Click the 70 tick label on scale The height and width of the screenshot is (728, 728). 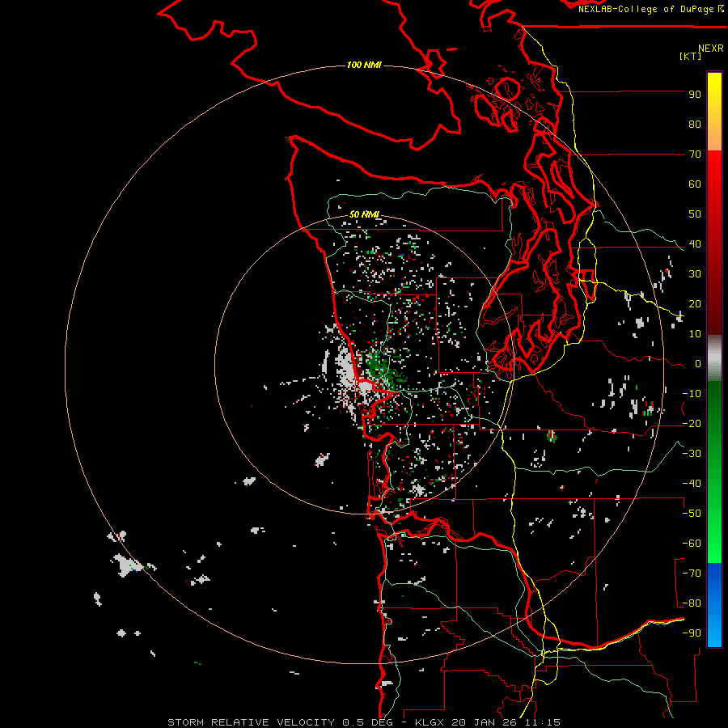click(695, 154)
